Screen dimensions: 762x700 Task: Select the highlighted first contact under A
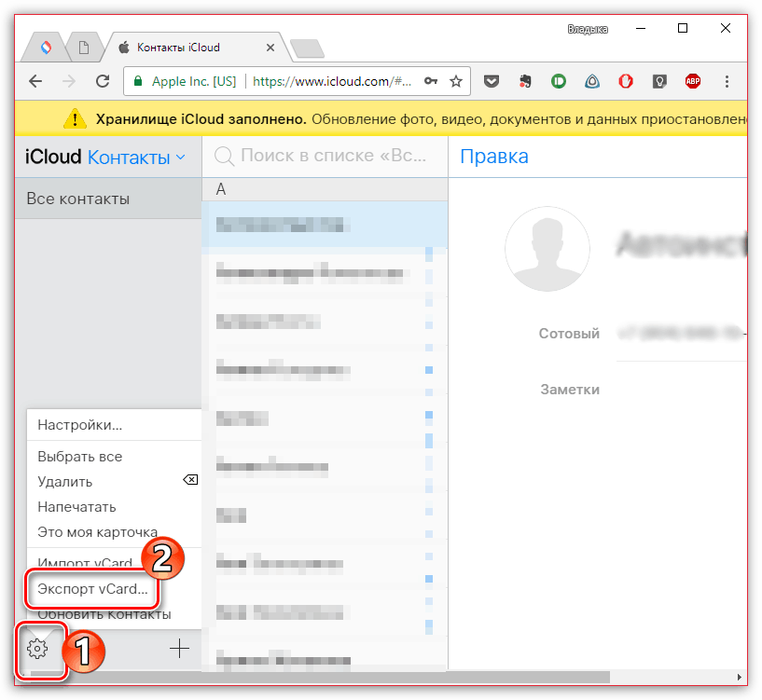point(325,225)
